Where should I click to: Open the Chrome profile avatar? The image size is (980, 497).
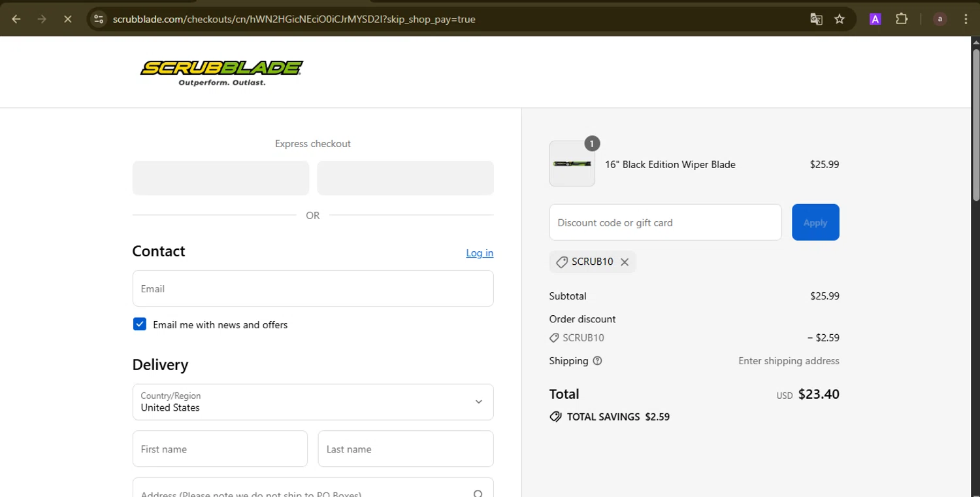tap(939, 19)
